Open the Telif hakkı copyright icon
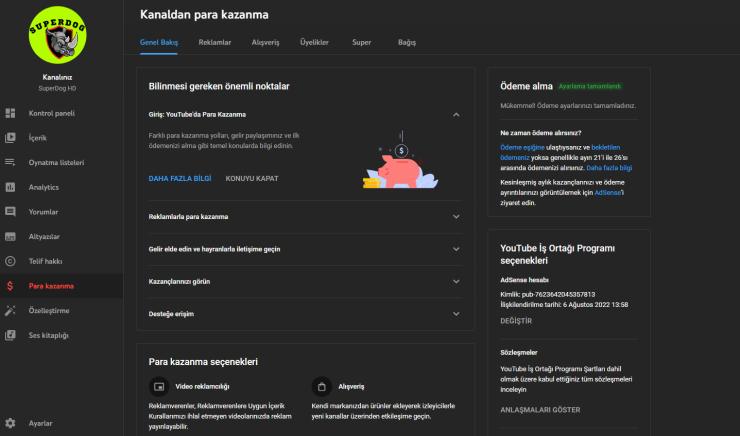Viewport: 740px width, 436px height. click(10, 261)
